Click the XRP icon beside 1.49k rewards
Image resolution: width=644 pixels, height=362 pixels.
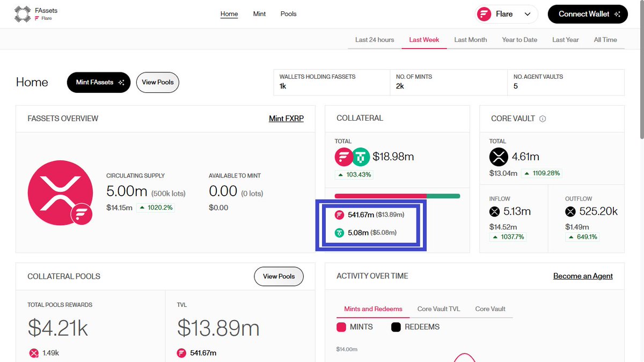34,353
